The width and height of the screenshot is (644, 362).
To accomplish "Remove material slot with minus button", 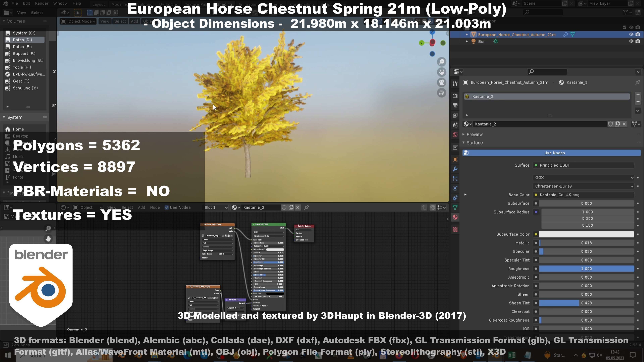I will (638, 102).
